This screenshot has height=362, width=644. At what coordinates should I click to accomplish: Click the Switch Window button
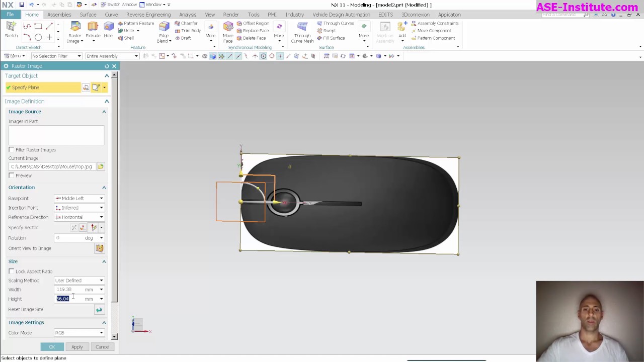[118, 5]
